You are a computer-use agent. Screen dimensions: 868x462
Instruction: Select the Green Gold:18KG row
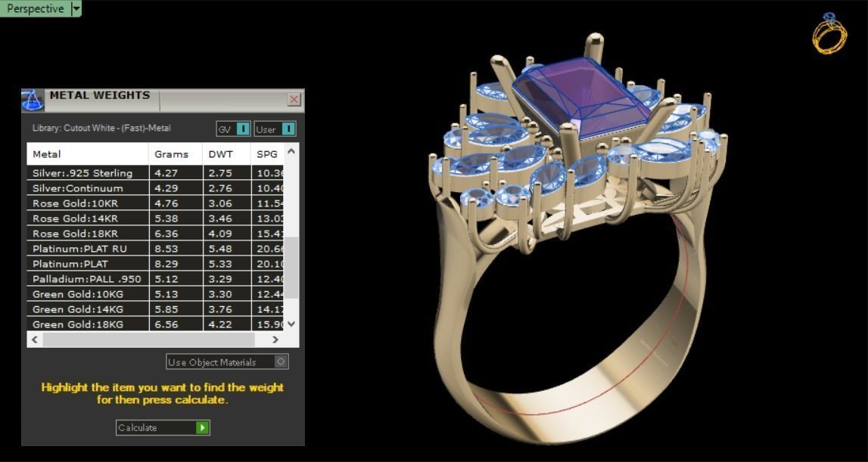[x=156, y=324]
